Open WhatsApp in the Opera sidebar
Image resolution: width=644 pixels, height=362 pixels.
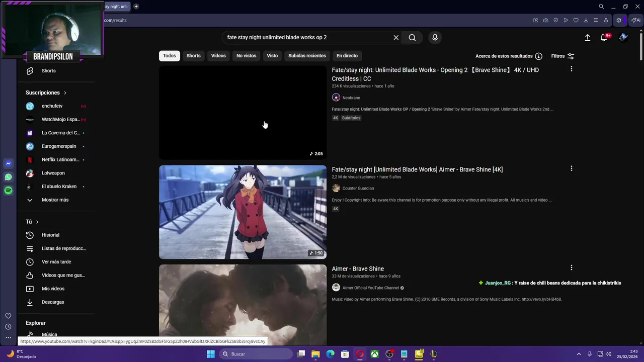click(x=9, y=177)
